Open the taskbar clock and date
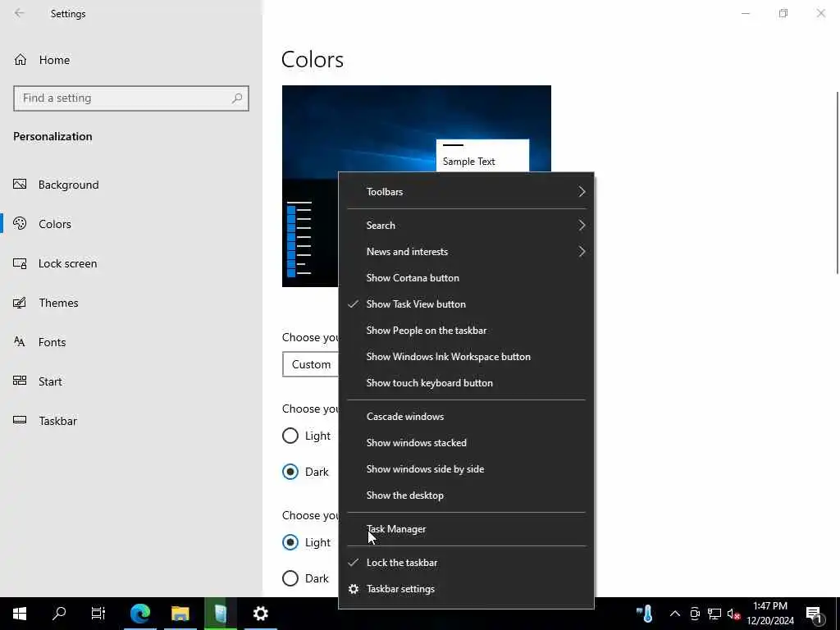Image resolution: width=840 pixels, height=630 pixels. pos(770,614)
